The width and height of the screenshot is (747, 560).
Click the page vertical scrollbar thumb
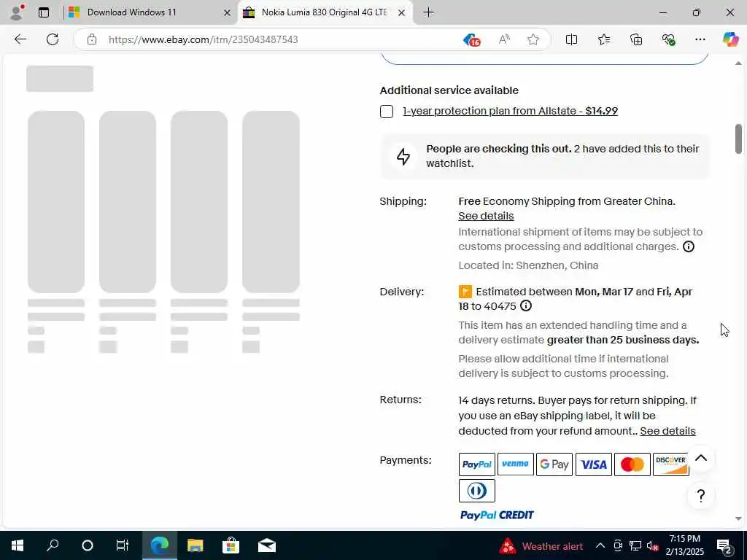click(738, 139)
